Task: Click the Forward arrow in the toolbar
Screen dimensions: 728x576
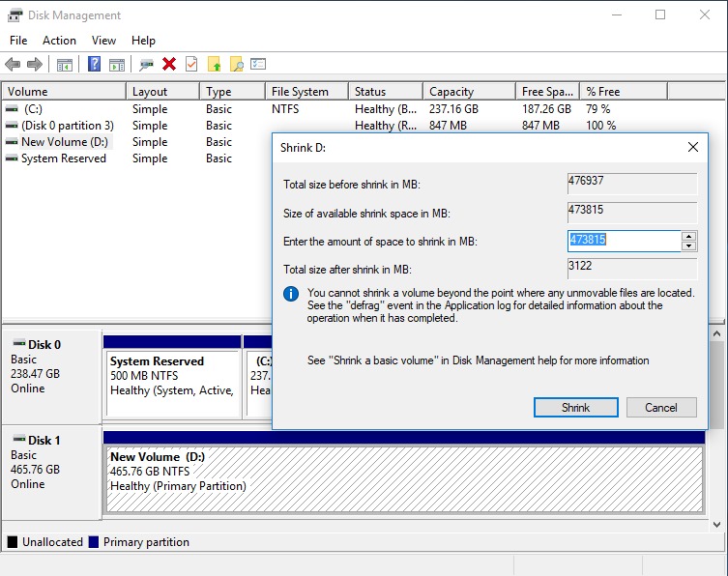Action: (x=35, y=65)
